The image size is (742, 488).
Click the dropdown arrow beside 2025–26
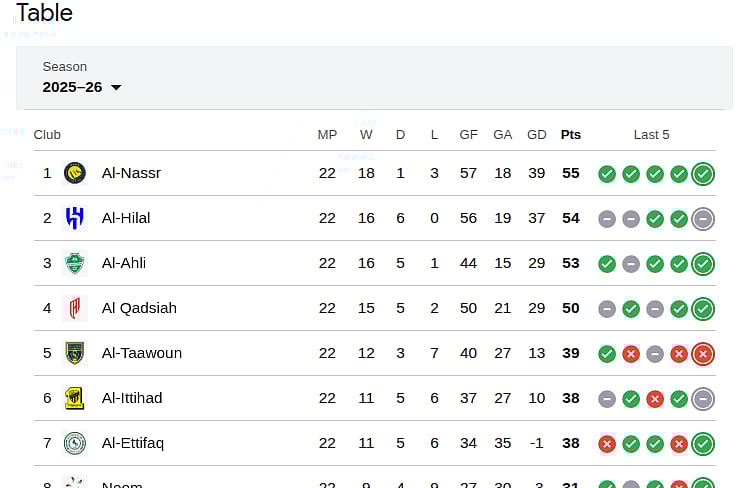click(x=116, y=88)
